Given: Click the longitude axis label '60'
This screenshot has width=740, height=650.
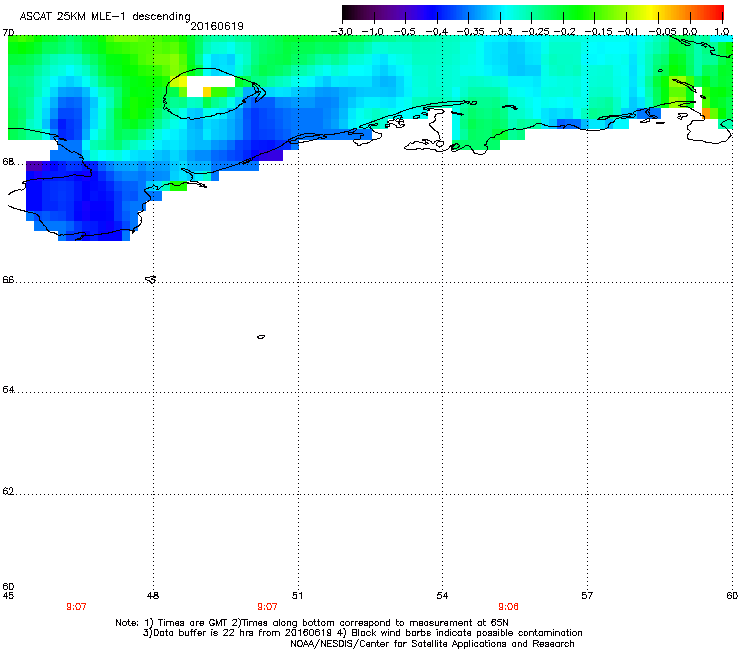Looking at the screenshot, I should (x=732, y=596).
